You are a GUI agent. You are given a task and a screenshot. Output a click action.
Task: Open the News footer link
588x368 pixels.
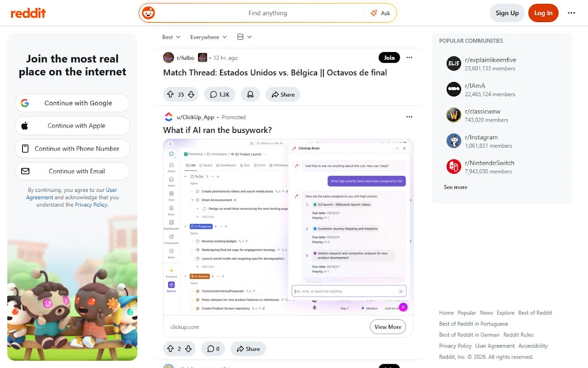click(487, 313)
